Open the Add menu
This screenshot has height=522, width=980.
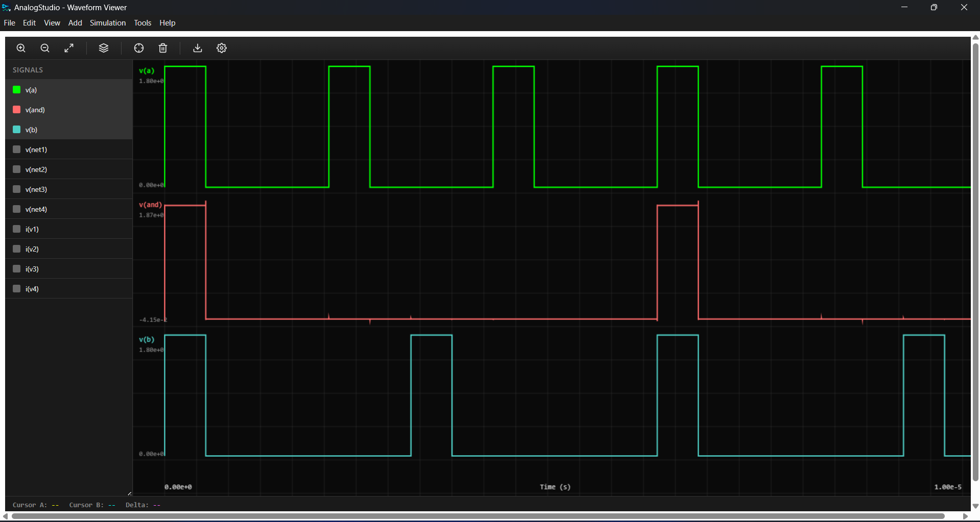pyautogui.click(x=75, y=23)
